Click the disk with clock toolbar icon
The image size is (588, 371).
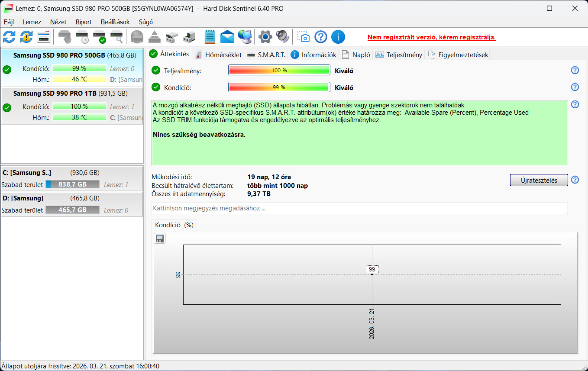click(x=82, y=37)
